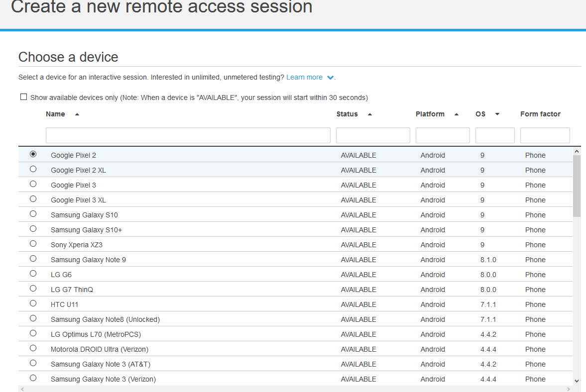Click the Status column header
This screenshot has width=586, height=392.
coord(347,114)
